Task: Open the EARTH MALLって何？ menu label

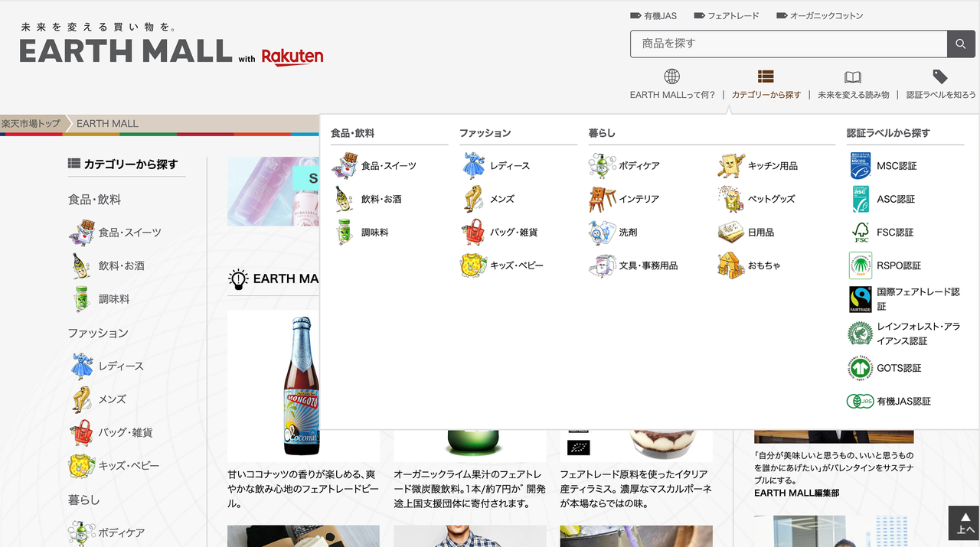Action: click(x=672, y=95)
